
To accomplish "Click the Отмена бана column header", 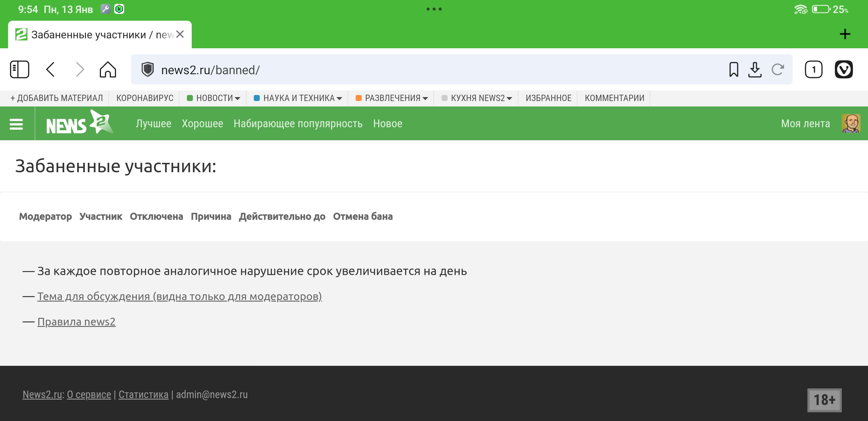I will pyautogui.click(x=363, y=217).
